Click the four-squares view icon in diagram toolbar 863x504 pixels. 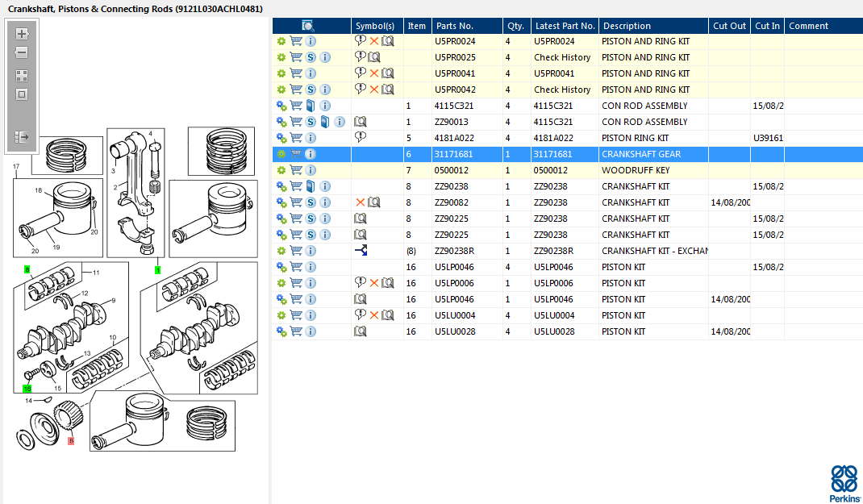tap(22, 75)
